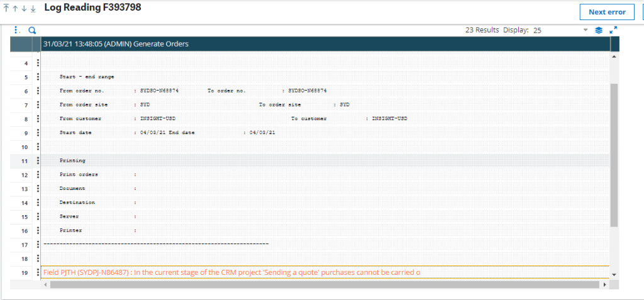
Task: Click the horizontal scrollbar right arrow
Action: 604,285
